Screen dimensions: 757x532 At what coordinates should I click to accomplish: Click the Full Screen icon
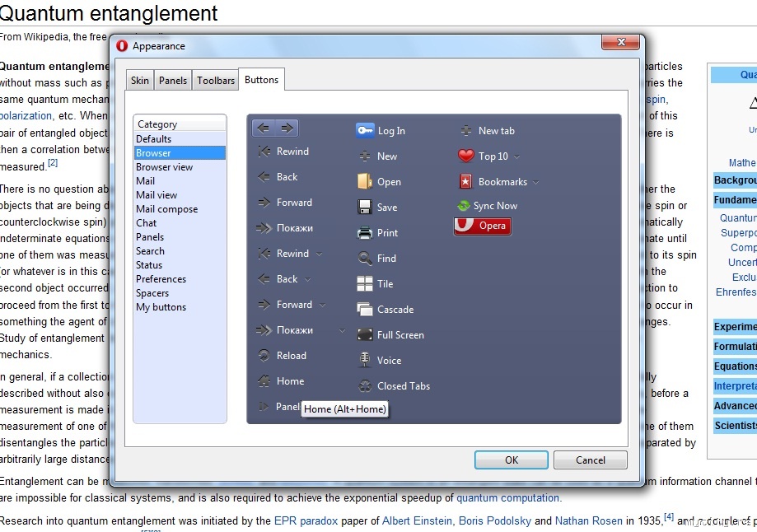(x=365, y=334)
